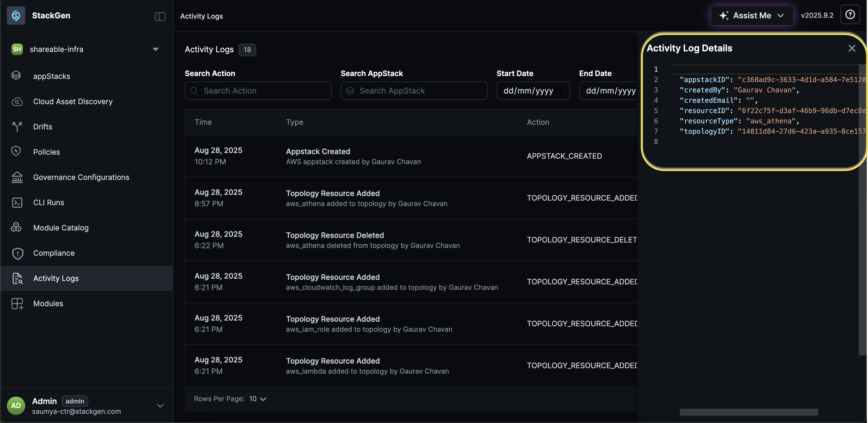Open the Rows Per Page dropdown
The height and width of the screenshot is (423, 868).
point(258,399)
